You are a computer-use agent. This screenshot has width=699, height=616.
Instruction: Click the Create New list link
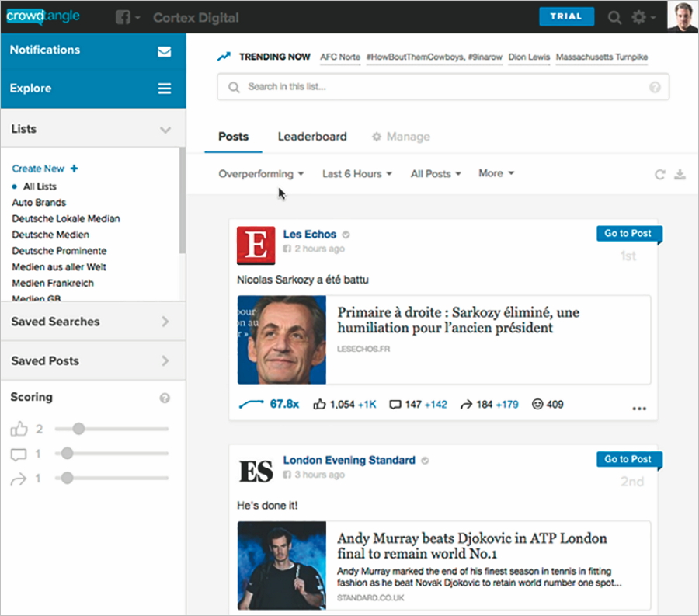point(45,169)
